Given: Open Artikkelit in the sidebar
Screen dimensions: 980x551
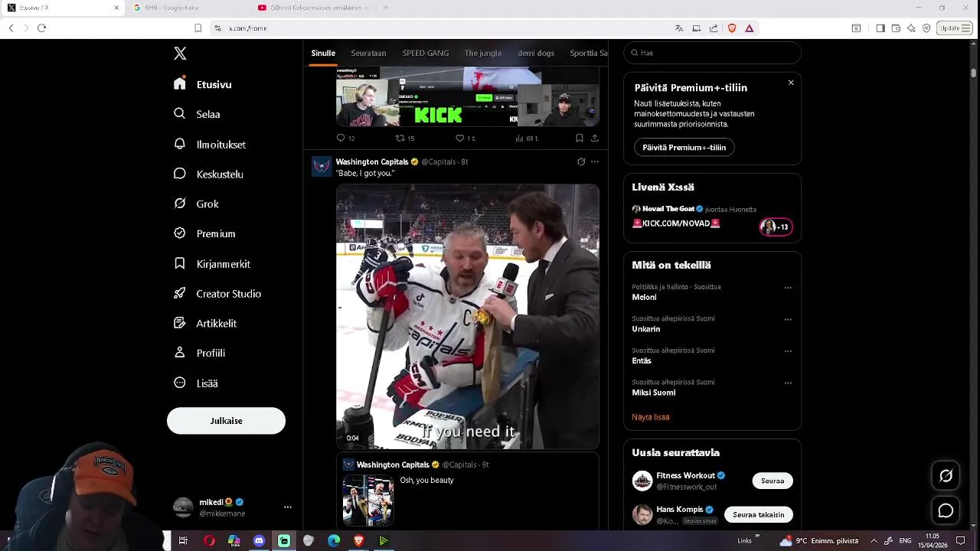Looking at the screenshot, I should (205, 323).
